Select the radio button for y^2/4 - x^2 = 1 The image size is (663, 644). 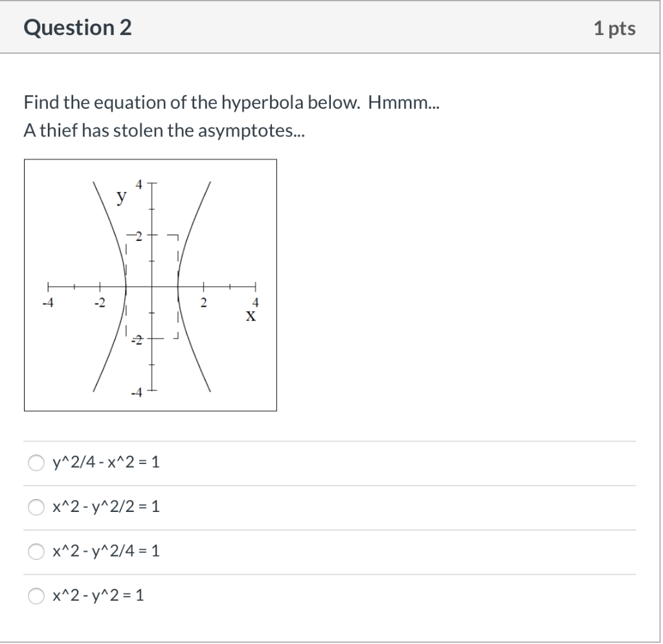click(36, 462)
